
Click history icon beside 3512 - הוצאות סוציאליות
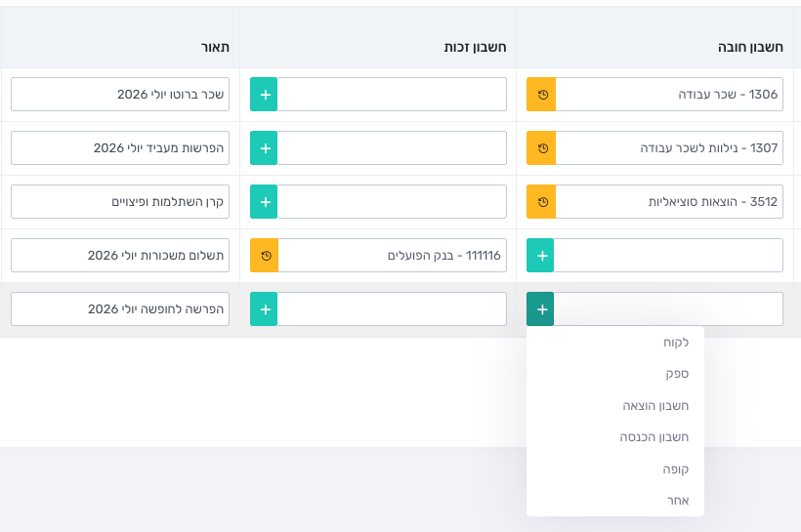pyautogui.click(x=541, y=202)
